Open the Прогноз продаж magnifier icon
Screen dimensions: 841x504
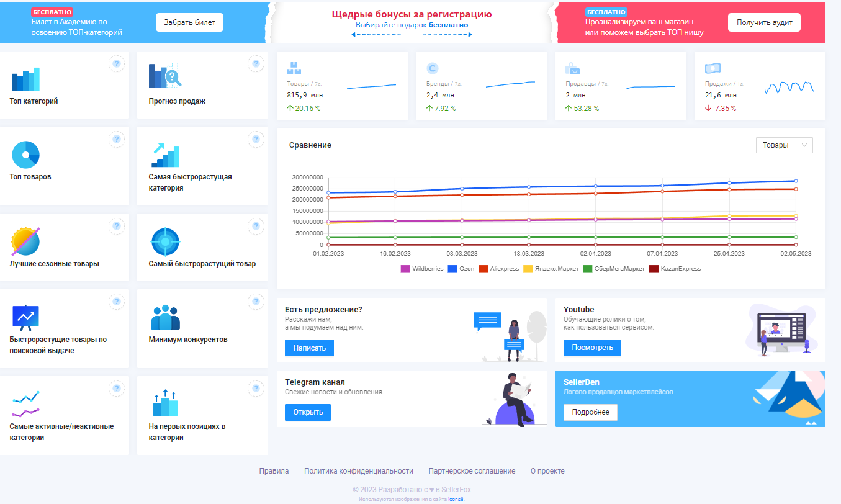coord(164,76)
